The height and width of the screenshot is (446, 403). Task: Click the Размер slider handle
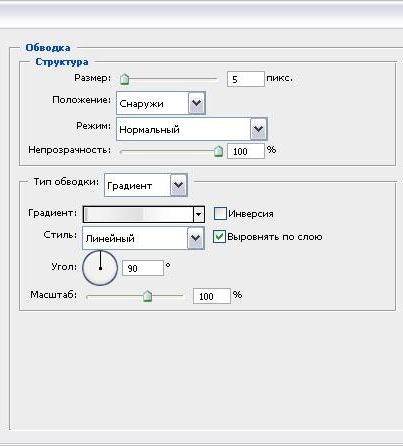click(124, 79)
